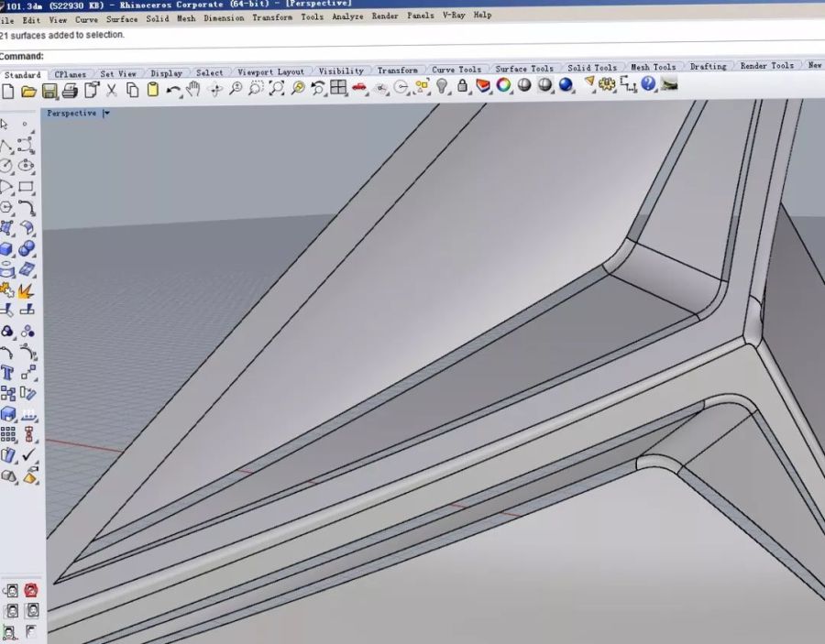Select the Explode tool in left sidebar

(x=26, y=290)
